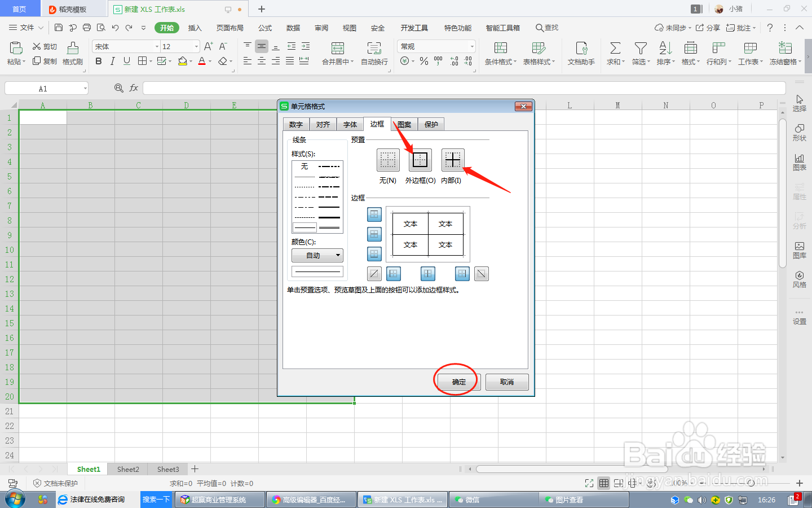Open the 图库 gallery sidebar icon
812x508 pixels.
(x=800, y=250)
